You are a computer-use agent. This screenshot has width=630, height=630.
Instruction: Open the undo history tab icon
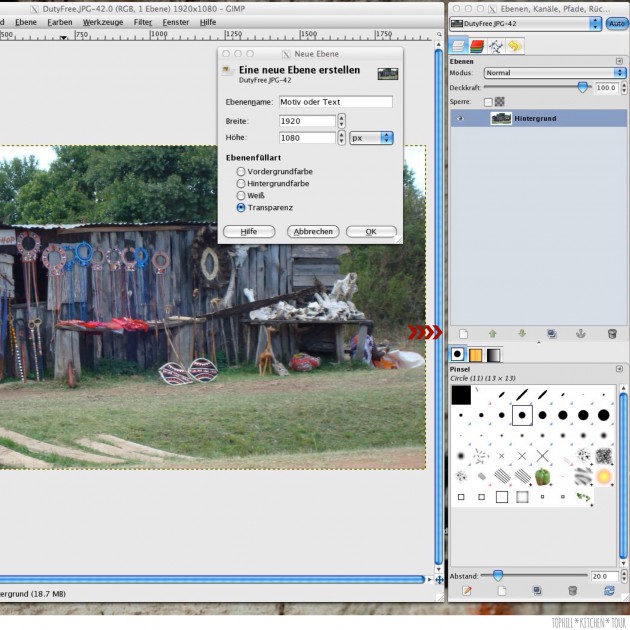pyautogui.click(x=515, y=46)
